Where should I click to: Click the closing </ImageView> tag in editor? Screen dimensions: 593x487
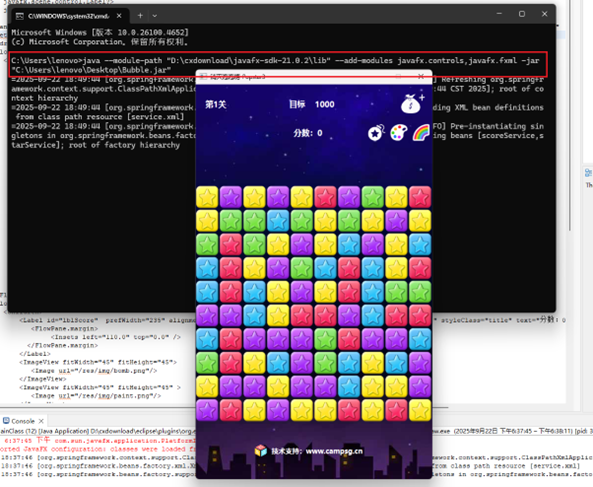click(x=43, y=379)
